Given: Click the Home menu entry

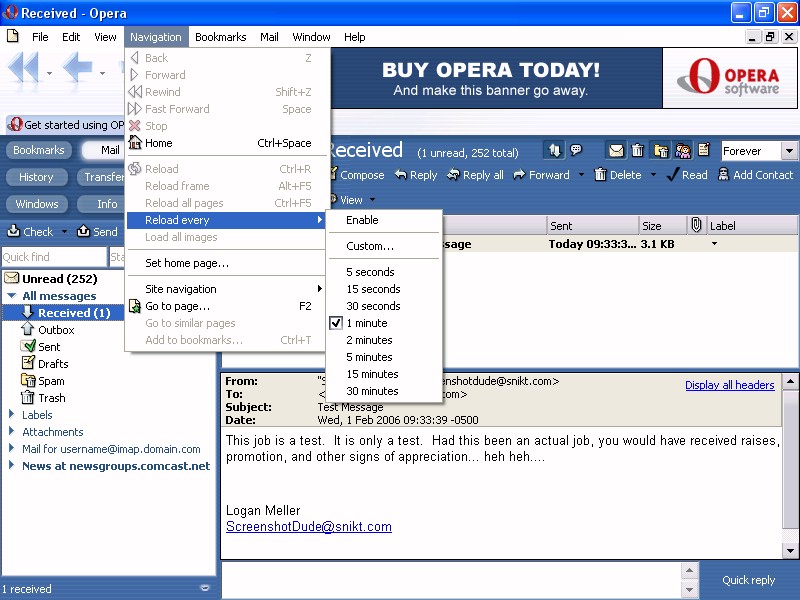Looking at the screenshot, I should point(226,143).
